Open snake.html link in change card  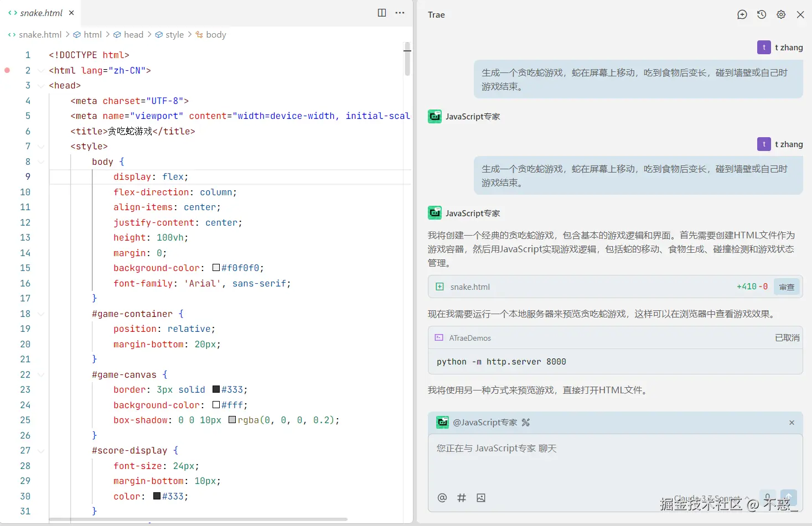(x=470, y=287)
